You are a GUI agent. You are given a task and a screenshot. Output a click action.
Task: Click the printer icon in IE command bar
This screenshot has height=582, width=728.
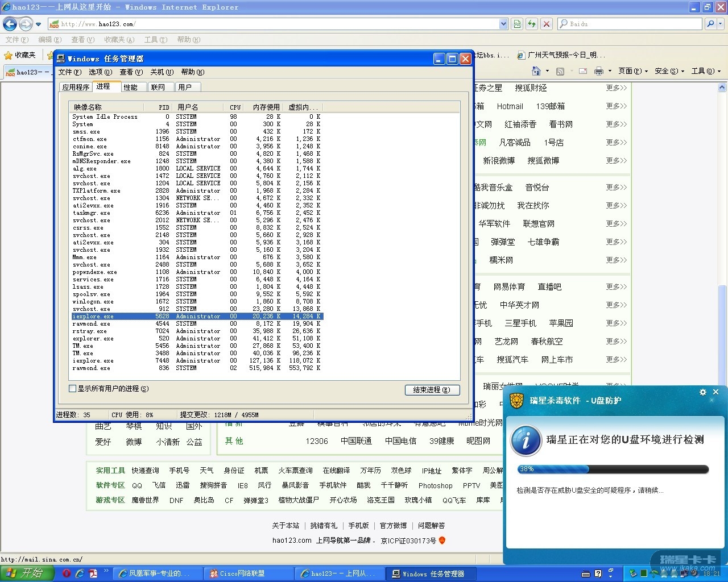(598, 71)
